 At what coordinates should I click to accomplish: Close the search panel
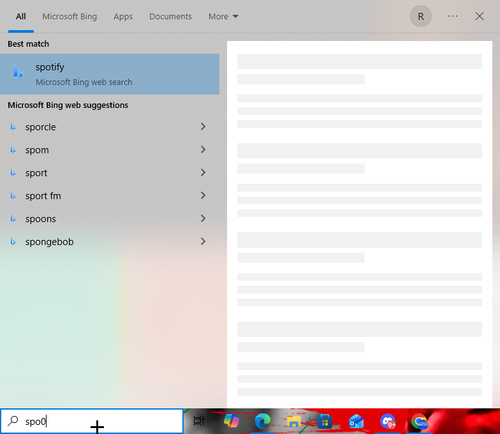479,16
